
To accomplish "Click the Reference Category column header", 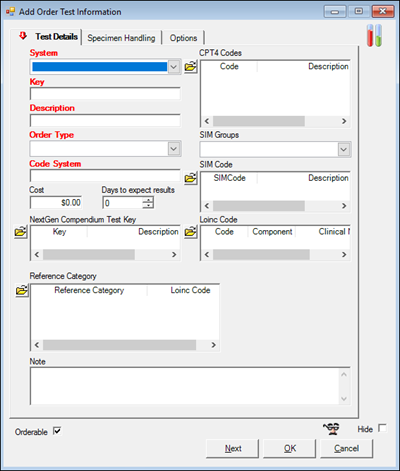I will [x=89, y=290].
